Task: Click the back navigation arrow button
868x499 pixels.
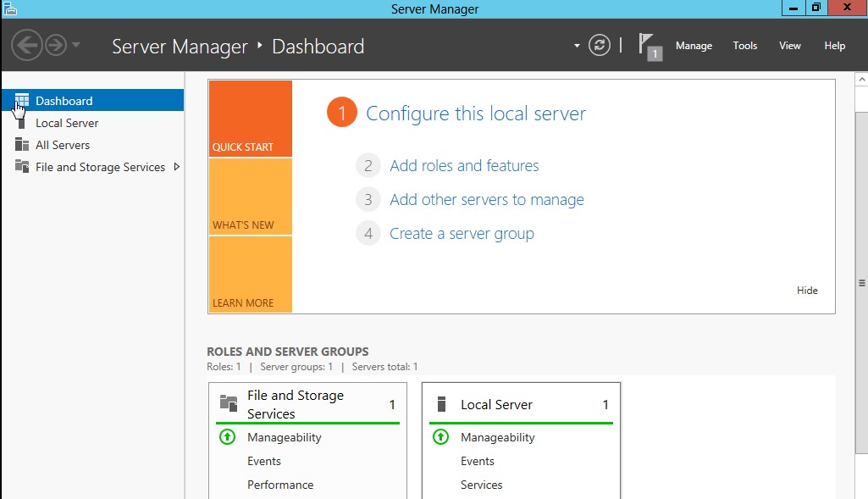Action: click(x=27, y=45)
